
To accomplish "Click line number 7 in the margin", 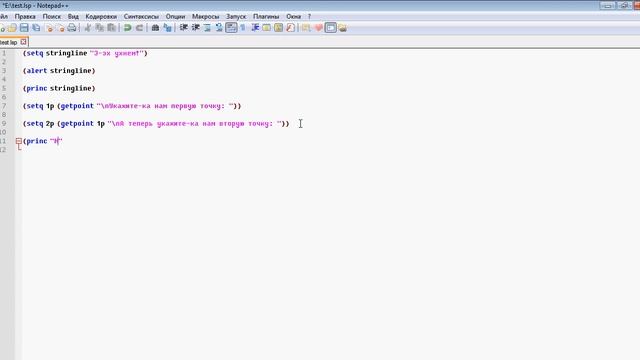I will (4, 106).
